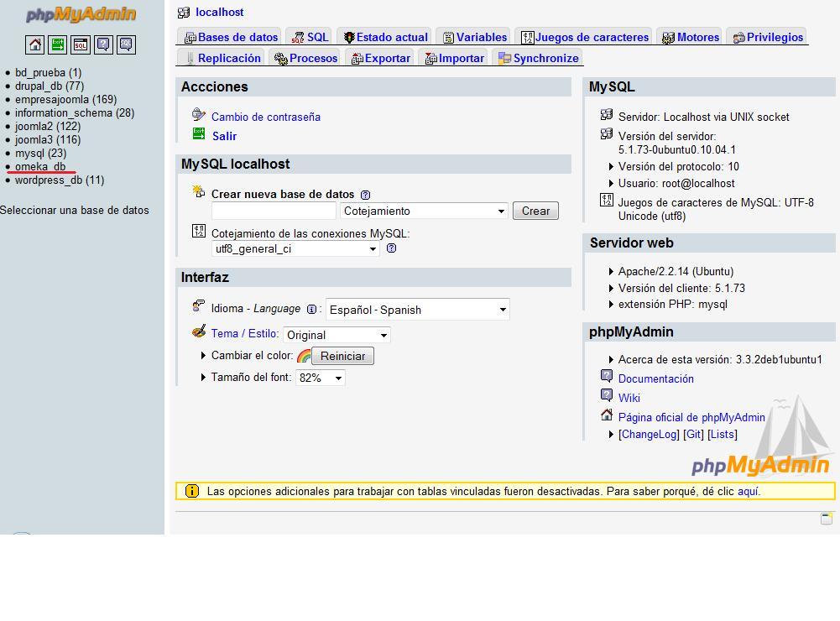The height and width of the screenshot is (621, 840).
Task: Click the SQL speech-bubble reference icon
Action: (126, 44)
